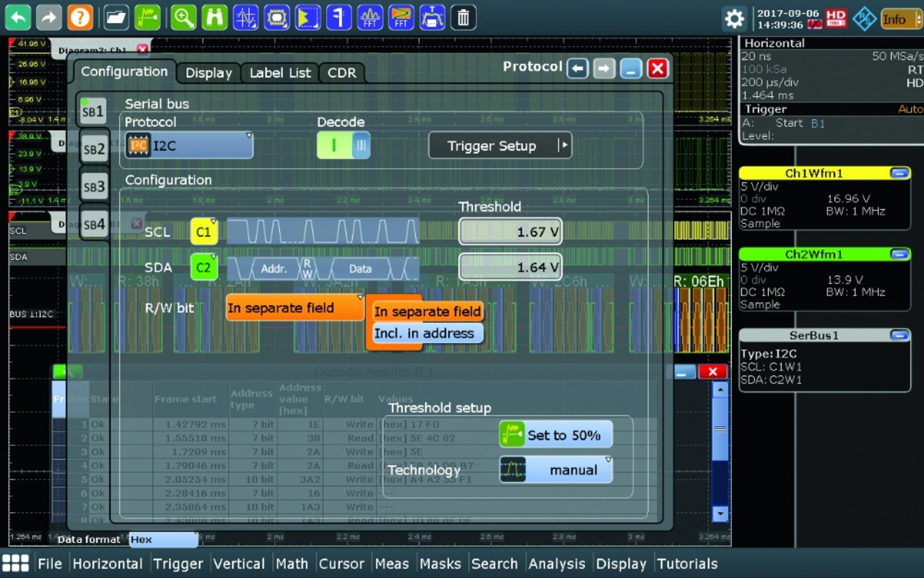Open the Masks menu

tap(440, 564)
